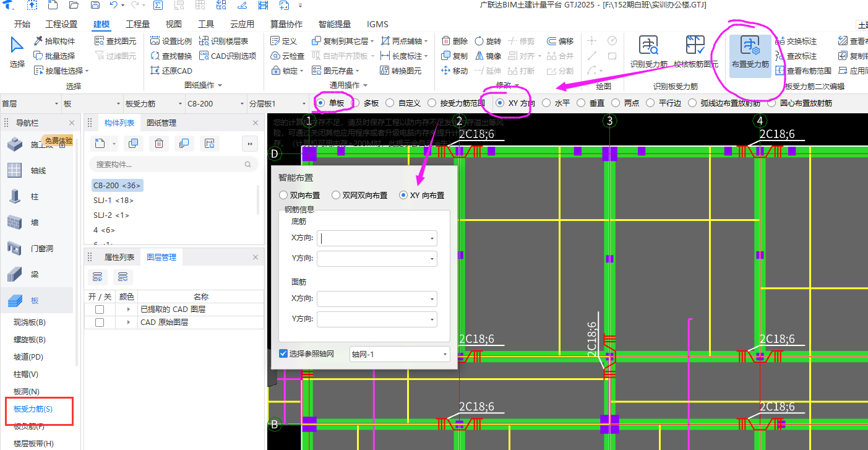This screenshot has width=868, height=450.
Task: Click 识别楼层表 tool
Action: (224, 41)
